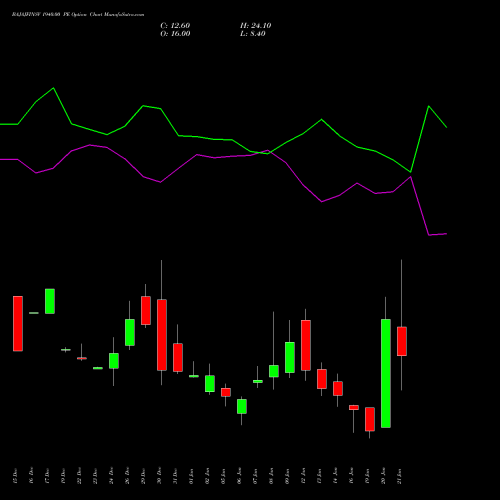This screenshot has height=500, width=500.
Task: Select the red candlestick for 12 Jan
Action: tap(306, 345)
